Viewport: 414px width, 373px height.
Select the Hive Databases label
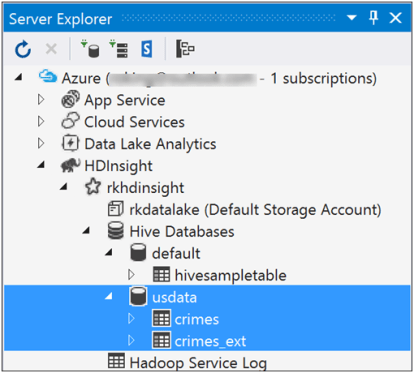pos(182,232)
